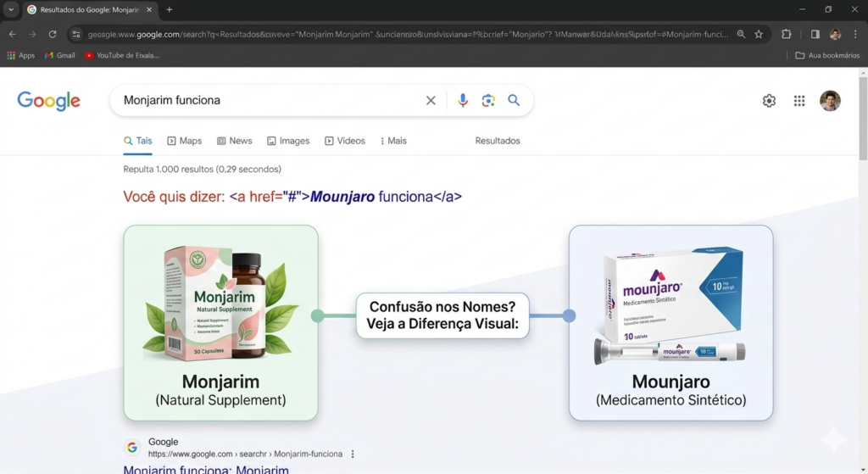Open the Monjarim funciona result title
Screen dimensions: 868x474
[x=206, y=469]
